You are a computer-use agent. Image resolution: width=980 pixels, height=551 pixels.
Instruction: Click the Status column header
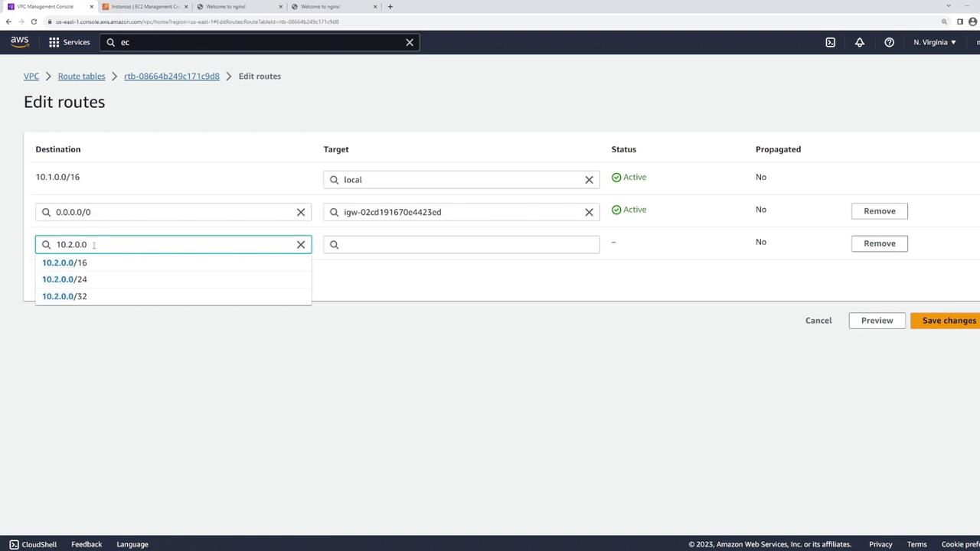[x=624, y=149]
